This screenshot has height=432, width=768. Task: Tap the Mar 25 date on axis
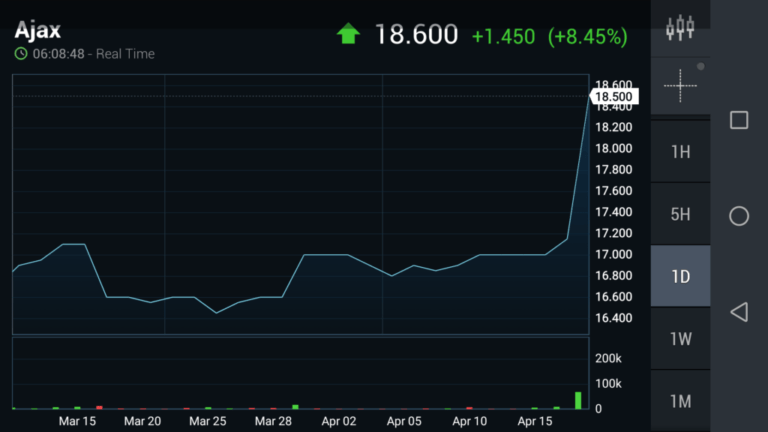point(208,422)
